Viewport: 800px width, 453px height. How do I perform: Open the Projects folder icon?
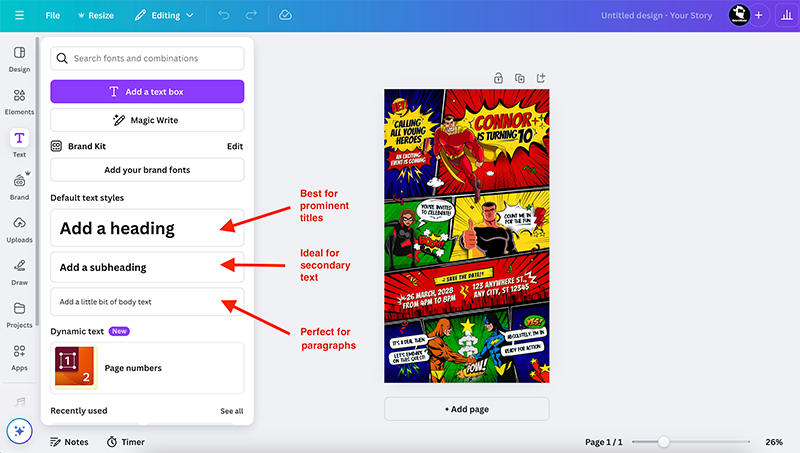pos(19,314)
